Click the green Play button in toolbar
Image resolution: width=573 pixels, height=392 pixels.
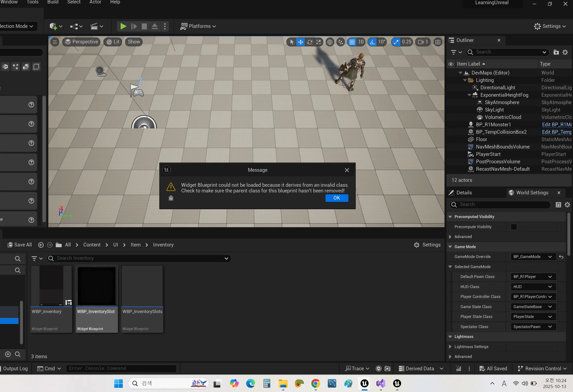123,26
